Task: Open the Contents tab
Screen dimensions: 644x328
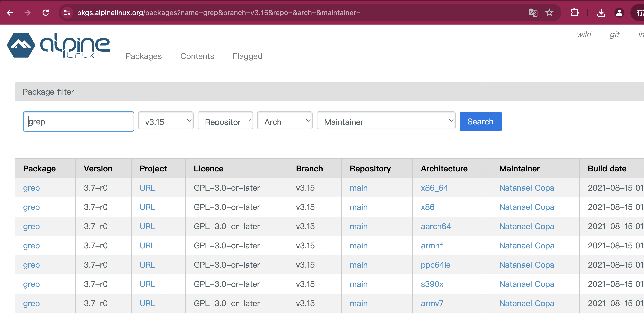Action: coord(197,56)
